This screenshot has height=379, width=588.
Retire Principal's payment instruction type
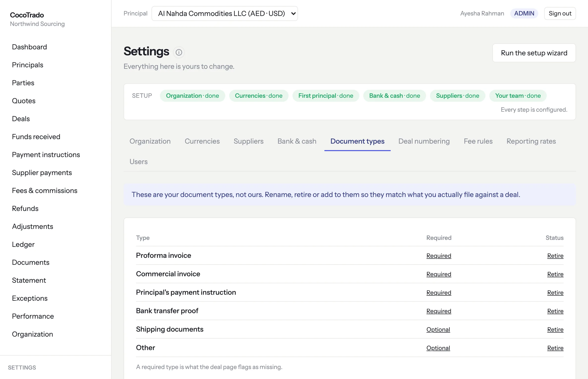point(555,292)
